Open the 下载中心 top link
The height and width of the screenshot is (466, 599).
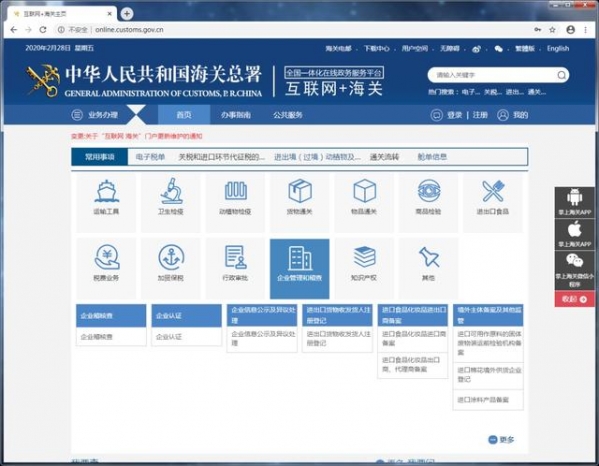pyautogui.click(x=376, y=49)
